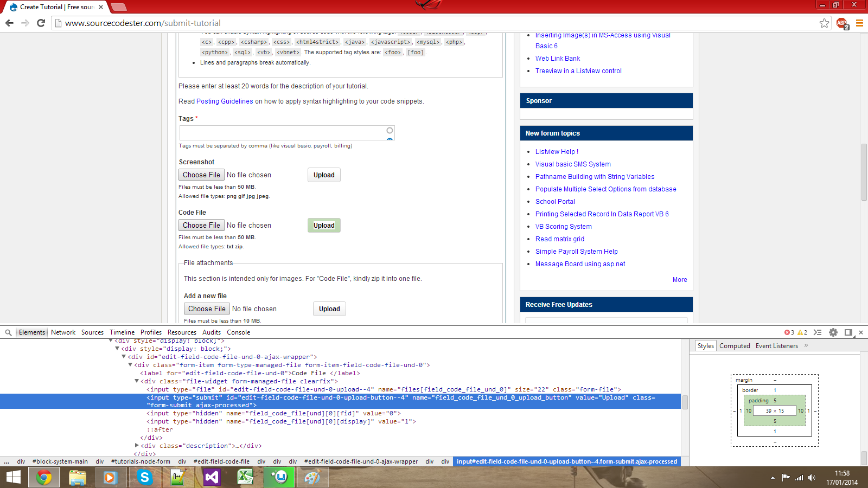The width and height of the screenshot is (868, 488).
Task: Show the DevTools console drawer icon
Action: (818, 332)
